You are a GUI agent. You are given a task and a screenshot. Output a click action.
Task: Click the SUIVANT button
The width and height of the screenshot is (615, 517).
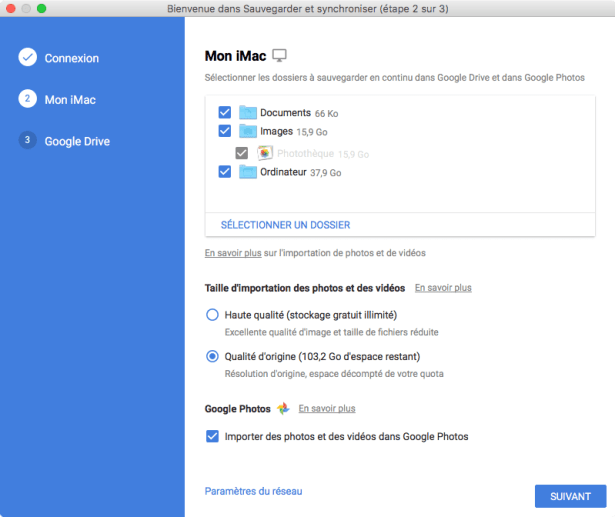pos(570,496)
